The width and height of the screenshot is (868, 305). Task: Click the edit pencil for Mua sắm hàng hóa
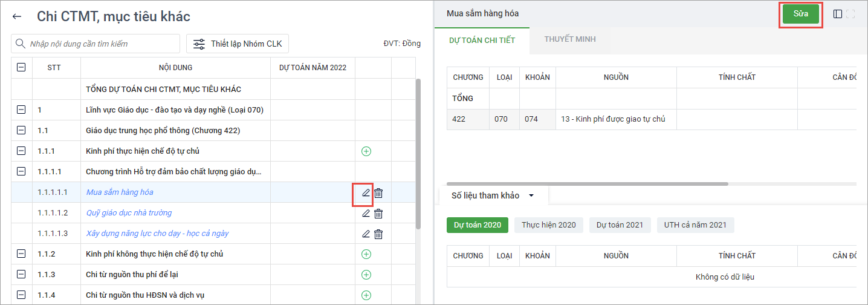pyautogui.click(x=365, y=193)
